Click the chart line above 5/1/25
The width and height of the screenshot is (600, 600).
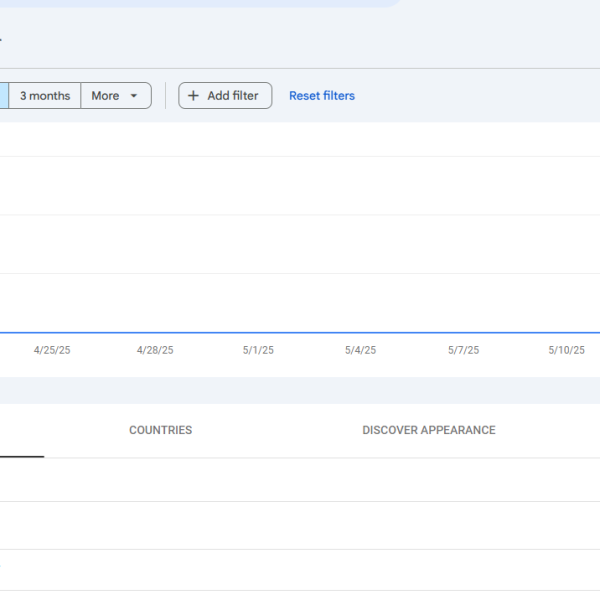click(x=258, y=332)
